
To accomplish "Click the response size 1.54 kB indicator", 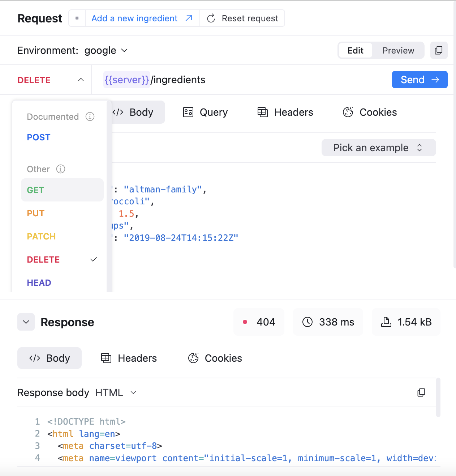I will click(x=406, y=322).
